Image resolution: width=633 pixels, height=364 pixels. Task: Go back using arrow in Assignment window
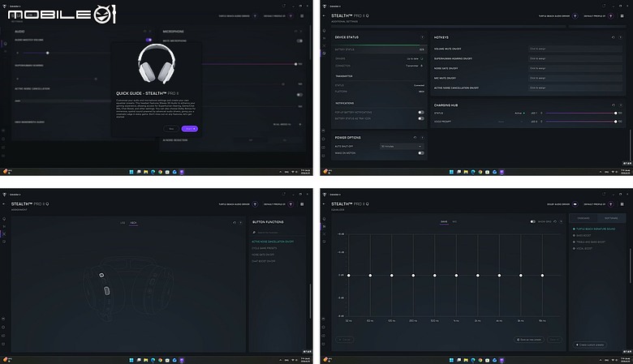tap(4, 204)
